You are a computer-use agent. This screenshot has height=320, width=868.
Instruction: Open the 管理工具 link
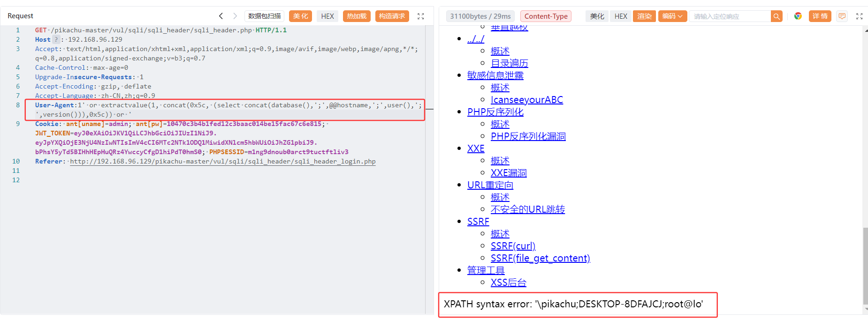click(486, 270)
